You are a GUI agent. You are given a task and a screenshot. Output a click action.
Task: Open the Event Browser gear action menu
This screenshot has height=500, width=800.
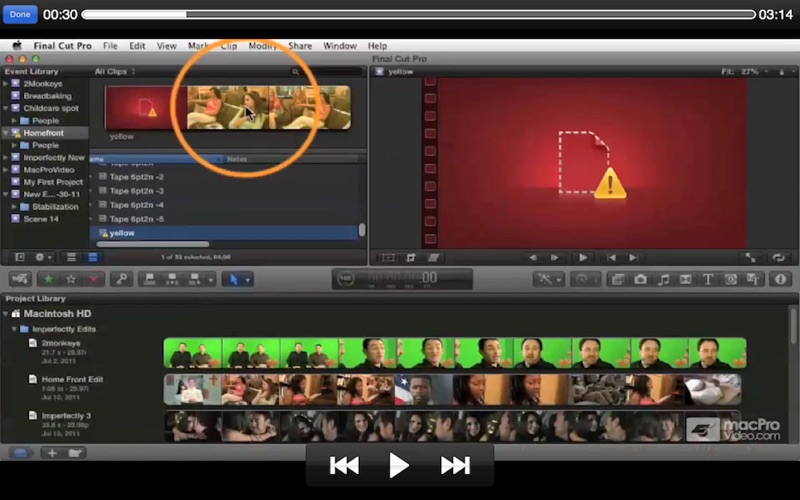(x=42, y=257)
